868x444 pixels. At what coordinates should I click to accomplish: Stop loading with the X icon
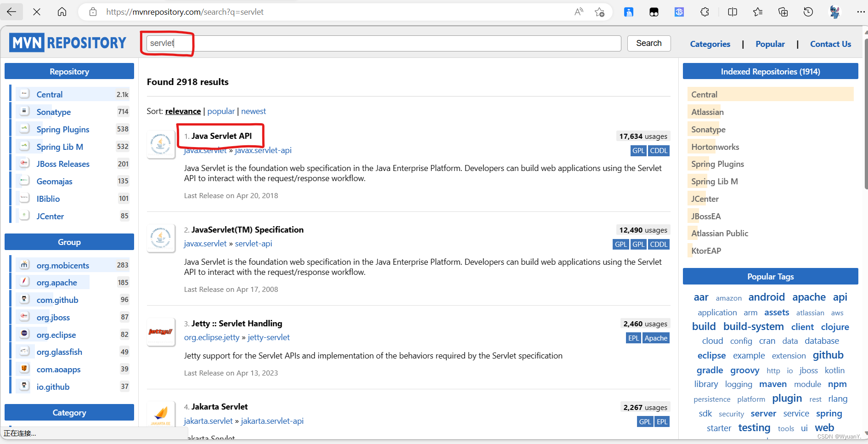tap(37, 12)
